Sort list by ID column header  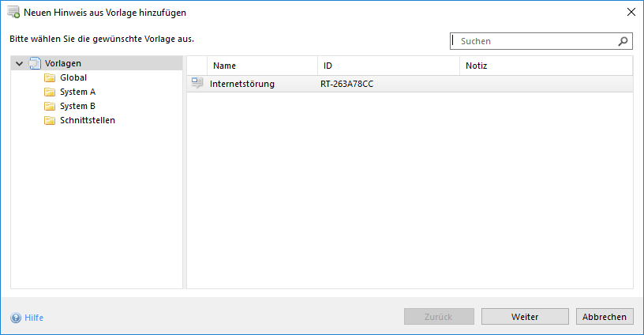[328, 66]
